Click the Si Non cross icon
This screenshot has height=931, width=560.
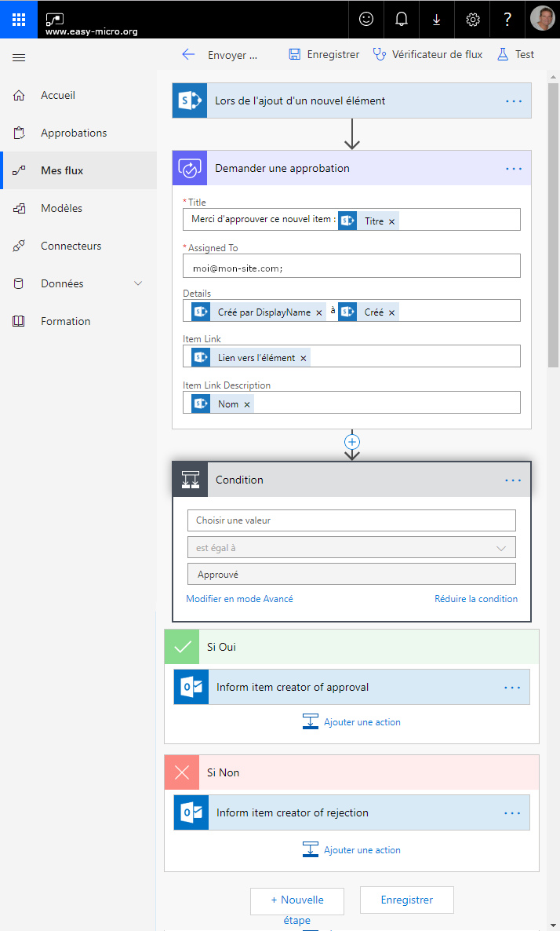pos(181,772)
